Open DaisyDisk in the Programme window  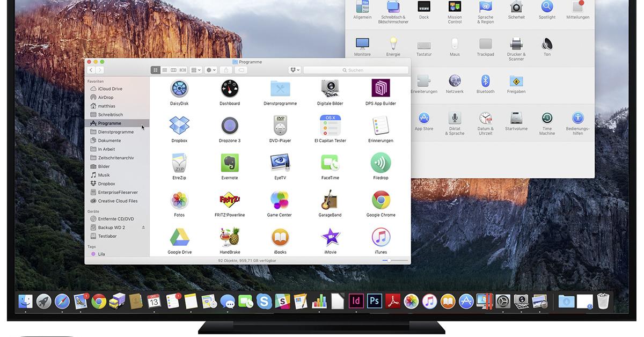(179, 89)
